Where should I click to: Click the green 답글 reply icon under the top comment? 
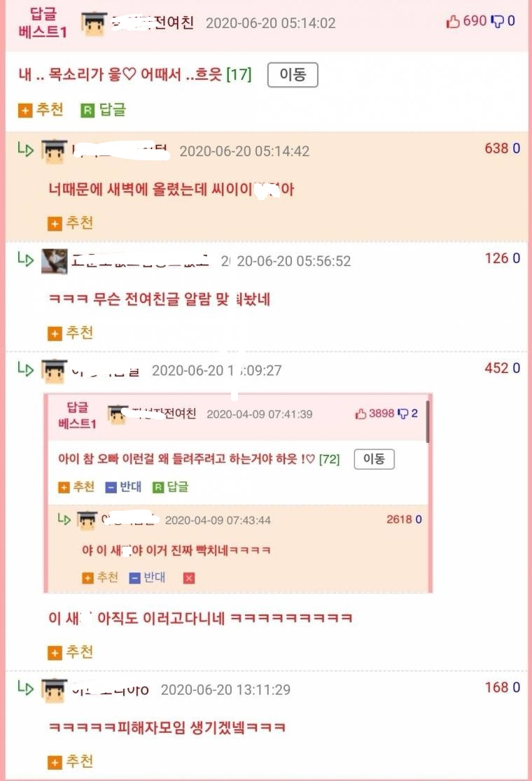coord(87,110)
